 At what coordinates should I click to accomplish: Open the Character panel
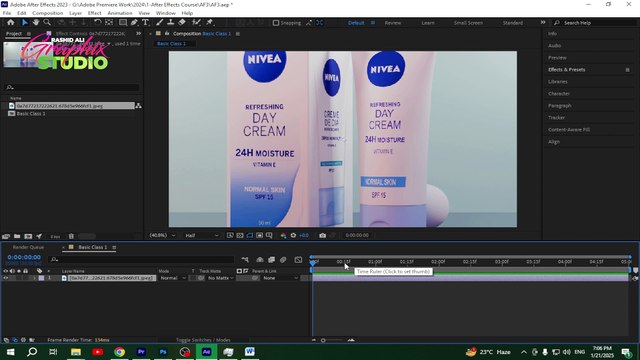pos(559,93)
